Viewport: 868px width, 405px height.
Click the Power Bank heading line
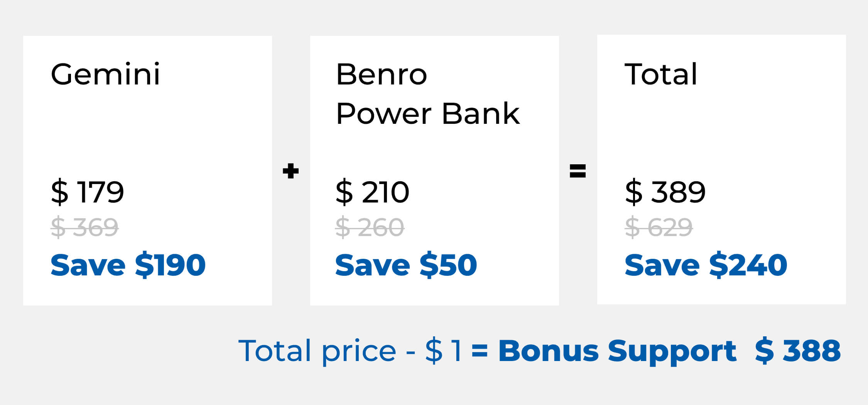[x=428, y=114]
